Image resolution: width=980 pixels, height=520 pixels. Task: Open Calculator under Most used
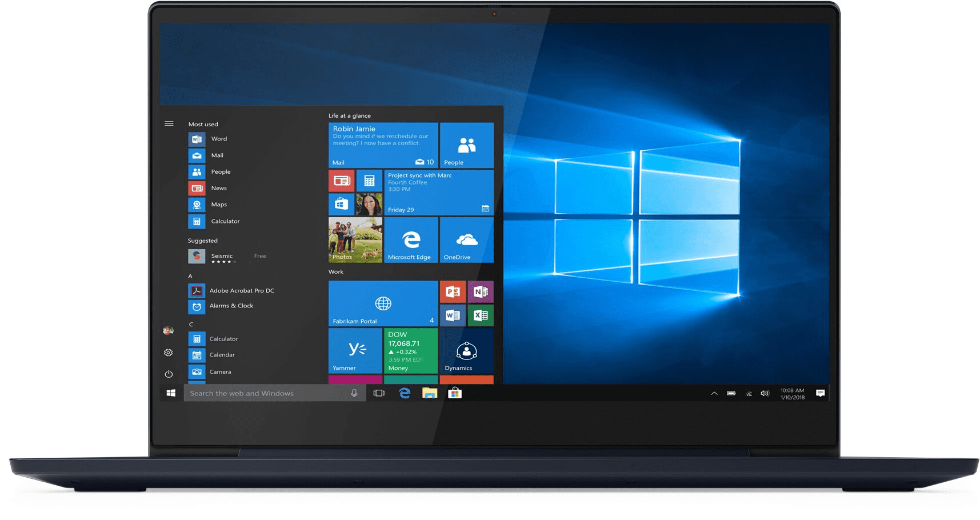tap(214, 221)
